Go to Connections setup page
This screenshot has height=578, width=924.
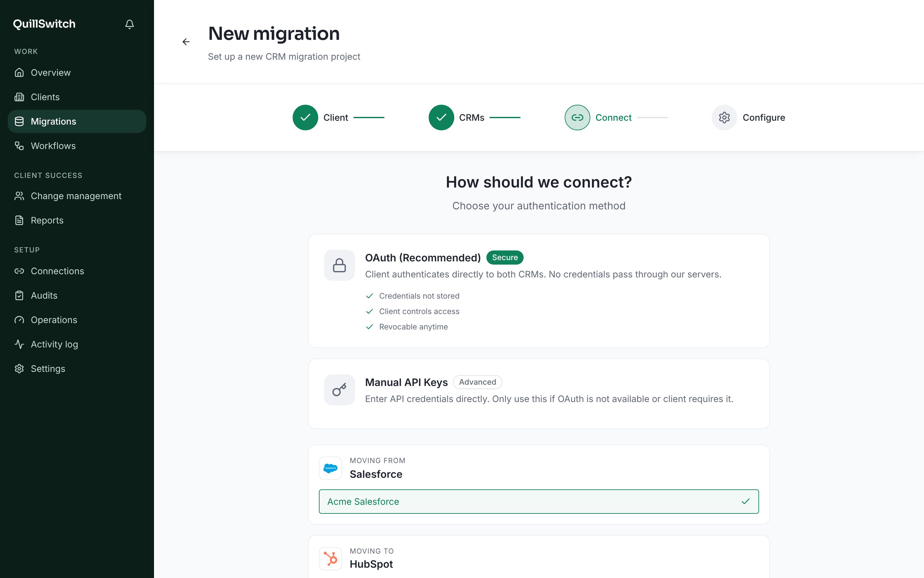(x=77, y=271)
